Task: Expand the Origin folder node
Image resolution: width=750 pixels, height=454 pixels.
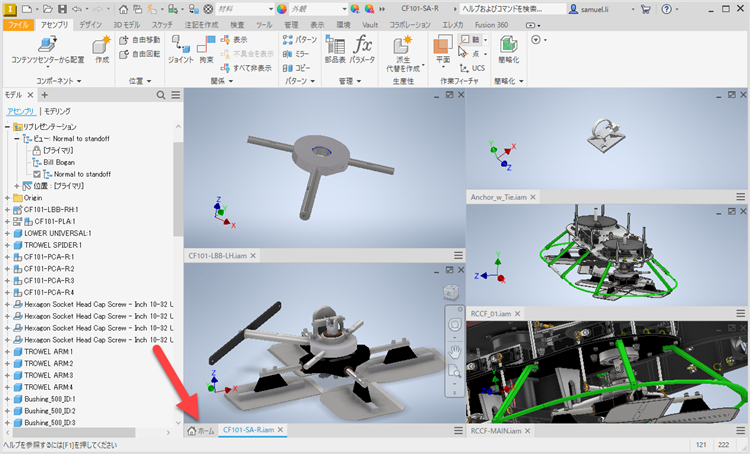Action: tap(7, 198)
